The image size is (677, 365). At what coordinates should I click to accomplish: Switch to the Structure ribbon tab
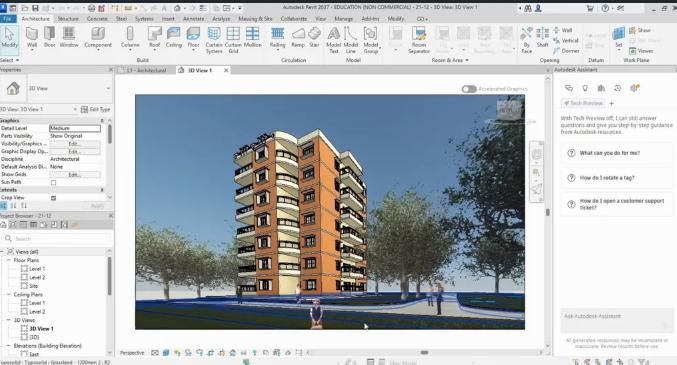(x=68, y=19)
